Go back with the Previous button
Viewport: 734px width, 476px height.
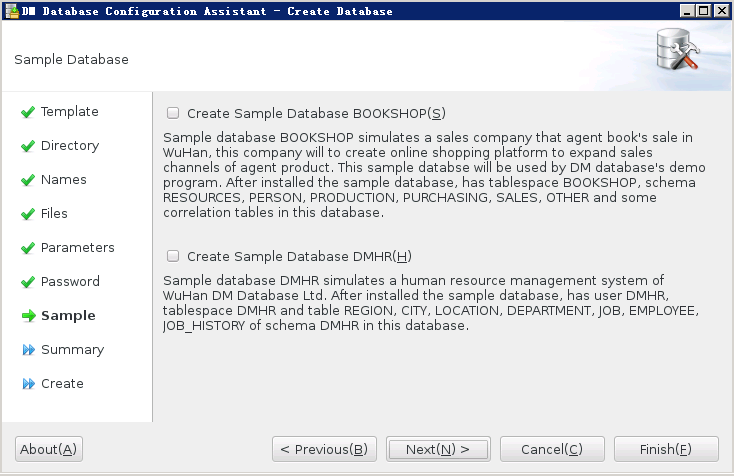pyautogui.click(x=324, y=449)
